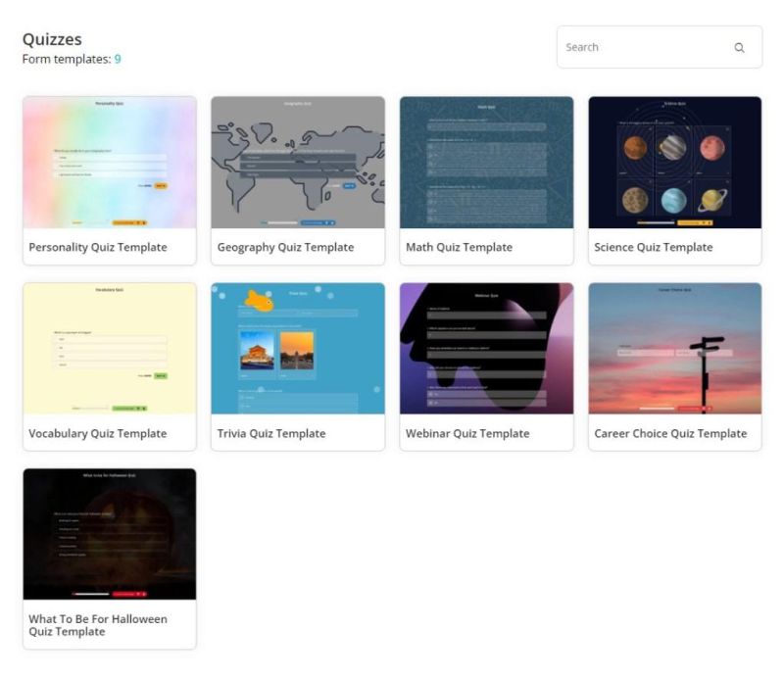This screenshot has height=679, width=784.
Task: Open the Personality Quiz Template preview
Action: (109, 162)
